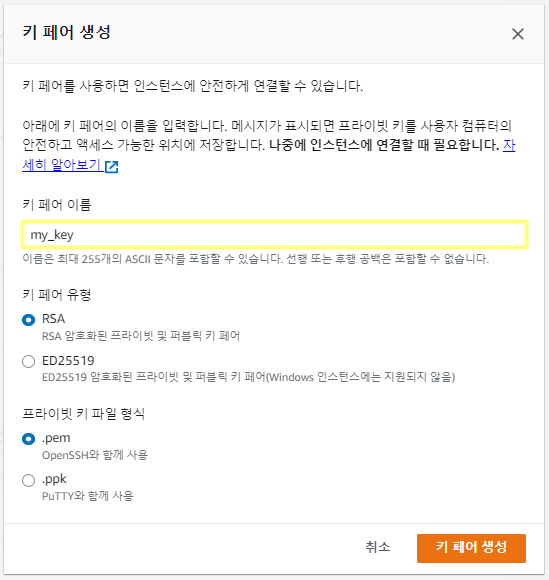The image size is (549, 580).
Task: Click the RSA 암호화된 프라이빗 description line
Action: pos(141,336)
